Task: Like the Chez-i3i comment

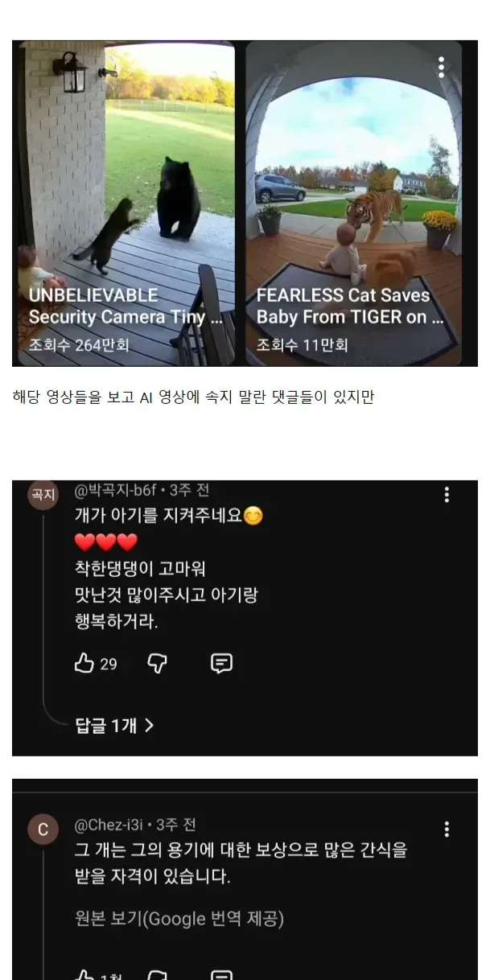Action: click(84, 975)
